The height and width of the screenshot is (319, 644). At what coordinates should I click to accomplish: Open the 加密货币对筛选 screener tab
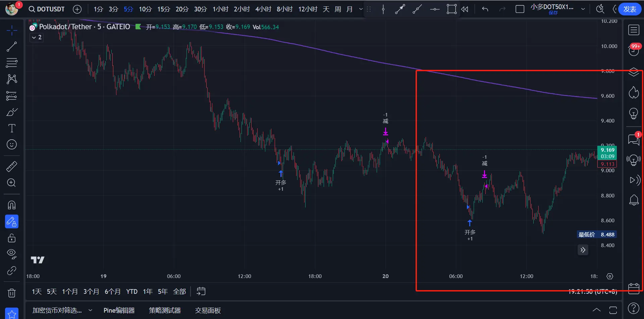pos(57,311)
